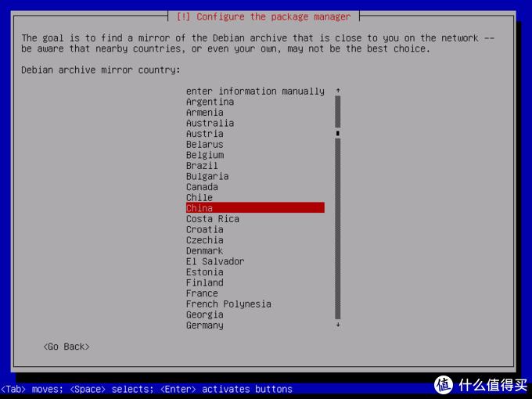Select Costa Rica mirror country
The image size is (532, 399).
[213, 219]
